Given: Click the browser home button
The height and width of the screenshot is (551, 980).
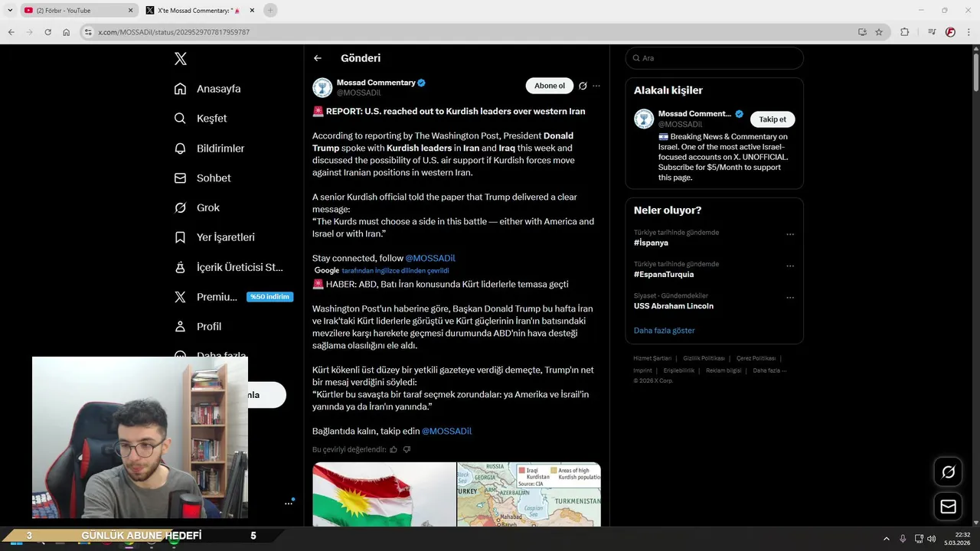Looking at the screenshot, I should 66,32.
